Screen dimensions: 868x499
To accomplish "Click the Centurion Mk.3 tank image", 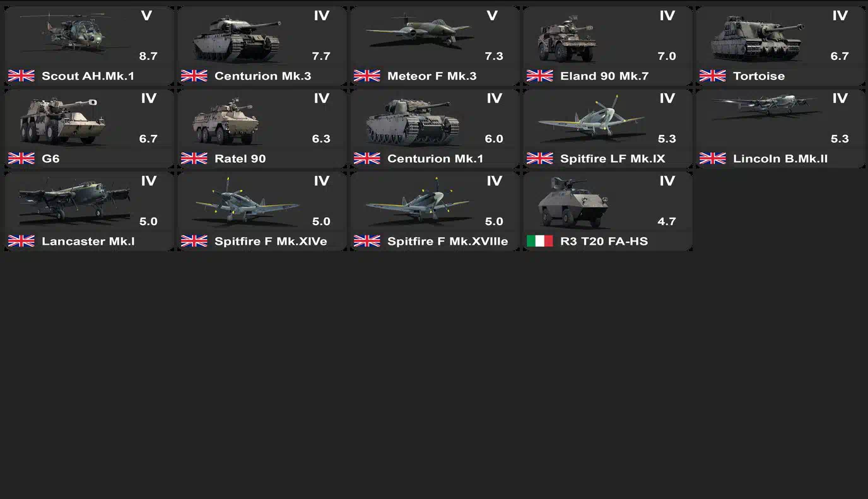I will (x=237, y=38).
